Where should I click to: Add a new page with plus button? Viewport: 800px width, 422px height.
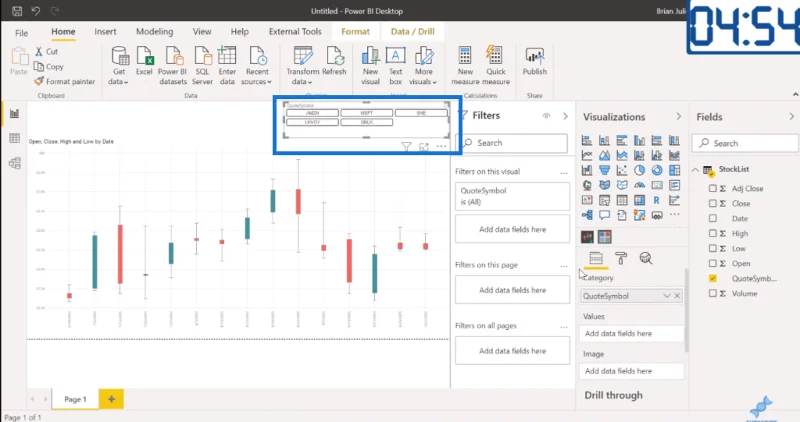point(111,399)
